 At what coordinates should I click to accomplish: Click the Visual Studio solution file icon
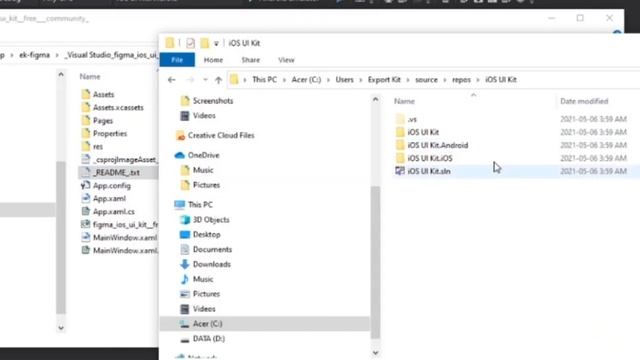point(400,171)
